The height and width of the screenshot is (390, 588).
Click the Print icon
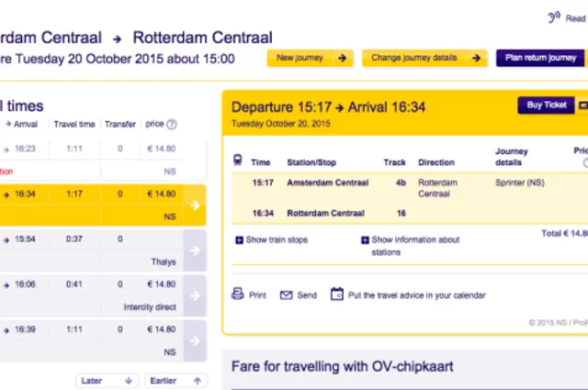pyautogui.click(x=239, y=295)
